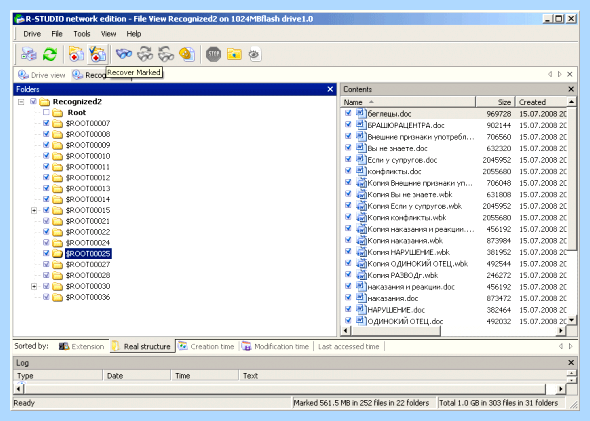The height and width of the screenshot is (421, 590).
Task: Toggle the checkbox for Root folder
Action: coord(46,112)
